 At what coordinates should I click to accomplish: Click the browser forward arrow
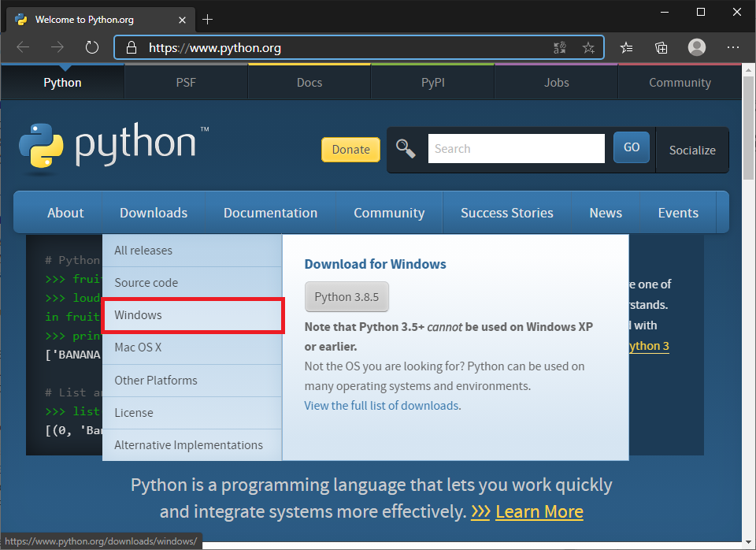pos(57,47)
